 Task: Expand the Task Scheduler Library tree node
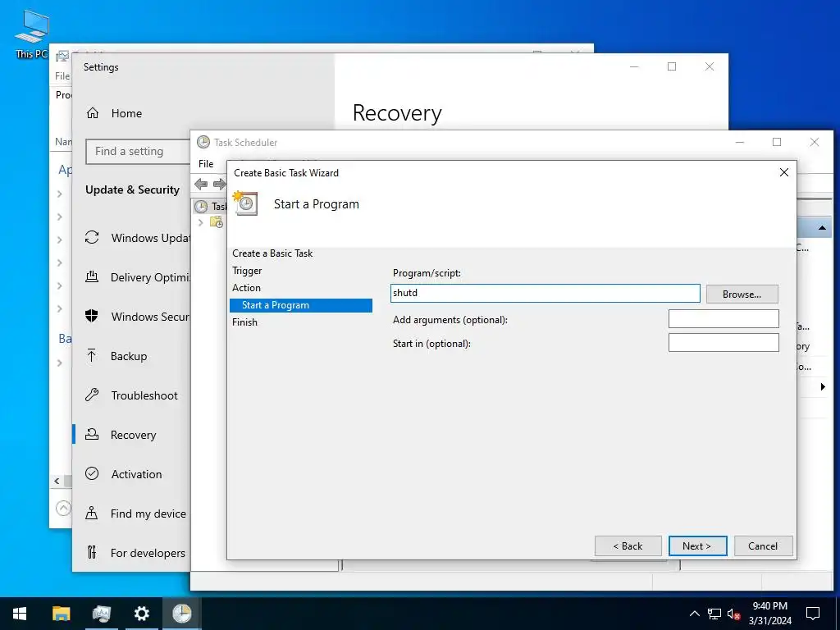coord(201,222)
